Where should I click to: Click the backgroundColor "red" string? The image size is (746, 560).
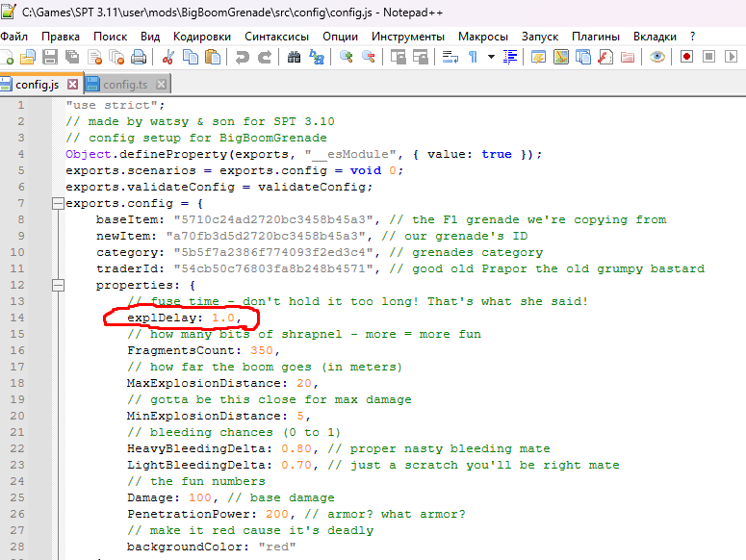(277, 547)
